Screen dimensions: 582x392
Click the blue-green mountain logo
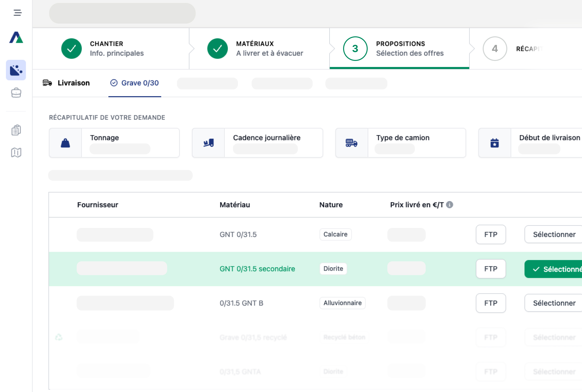(x=16, y=38)
